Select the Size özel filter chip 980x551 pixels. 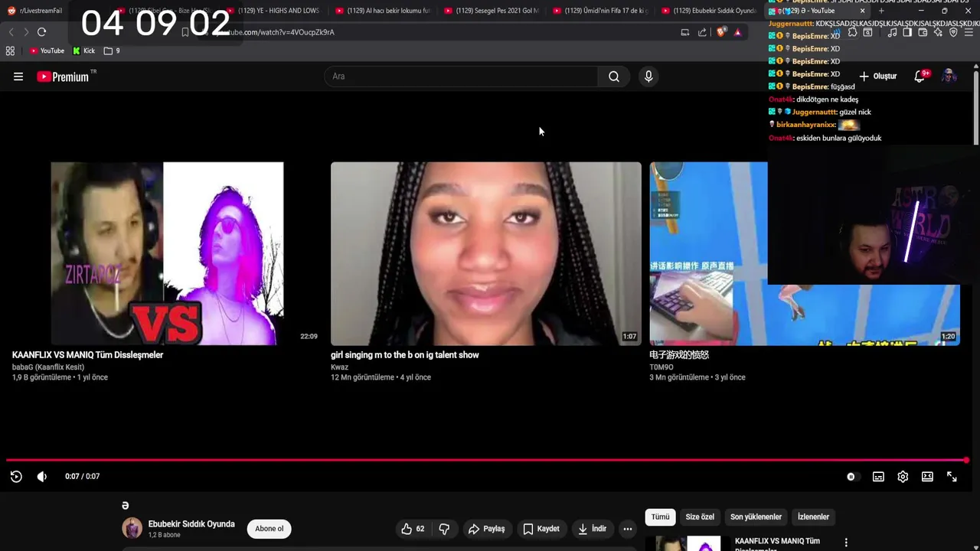pos(700,517)
